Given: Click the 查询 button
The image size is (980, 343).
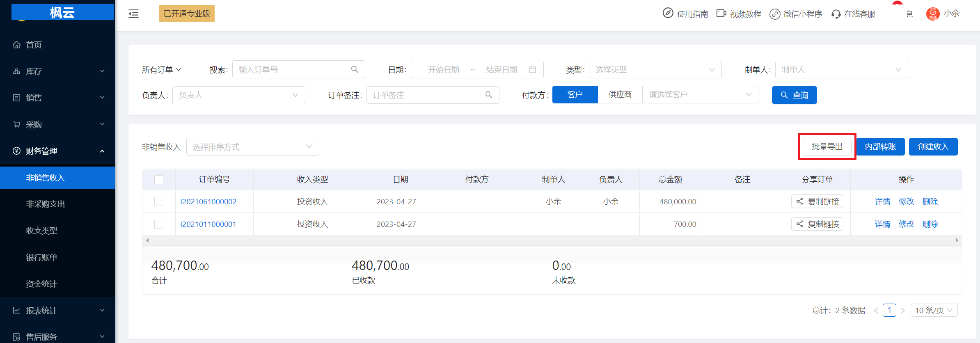Looking at the screenshot, I should (x=794, y=95).
